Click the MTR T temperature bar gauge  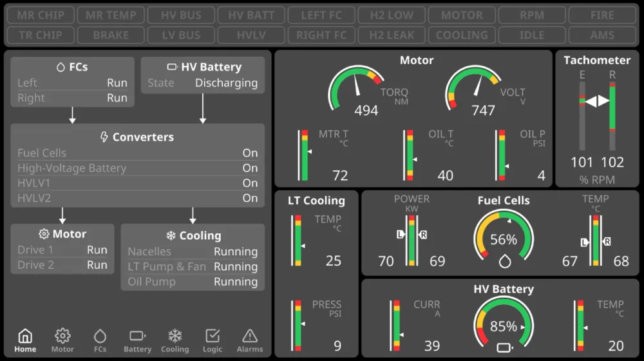[305, 155]
